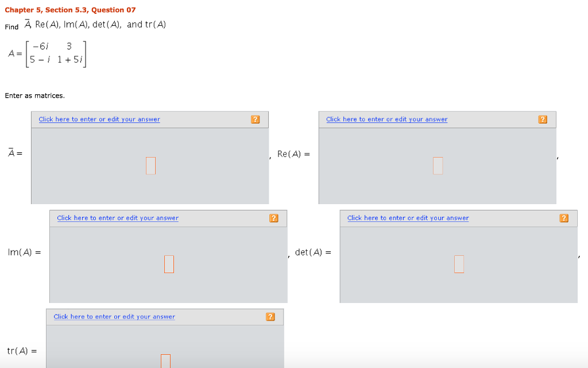This screenshot has width=588, height=368.
Task: Click the 'Enter as matrices.' instruction text
Action: [x=35, y=95]
